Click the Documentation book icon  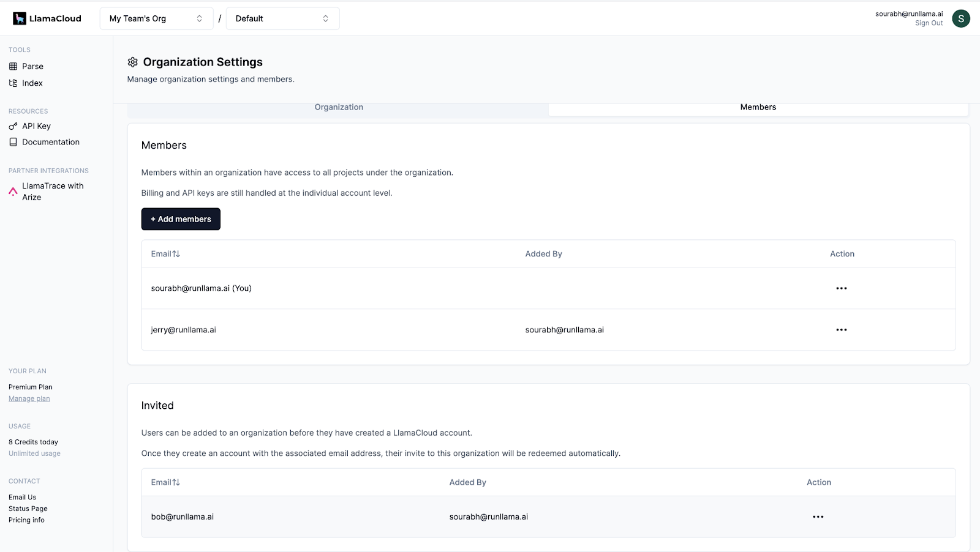click(13, 142)
